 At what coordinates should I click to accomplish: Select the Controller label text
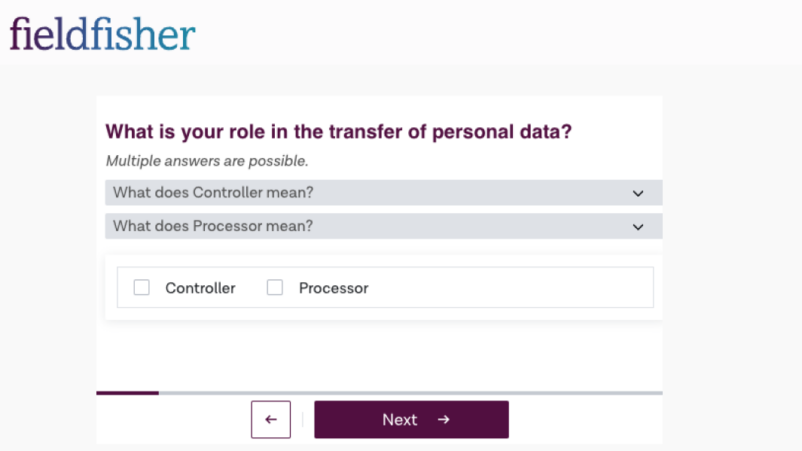click(x=200, y=288)
